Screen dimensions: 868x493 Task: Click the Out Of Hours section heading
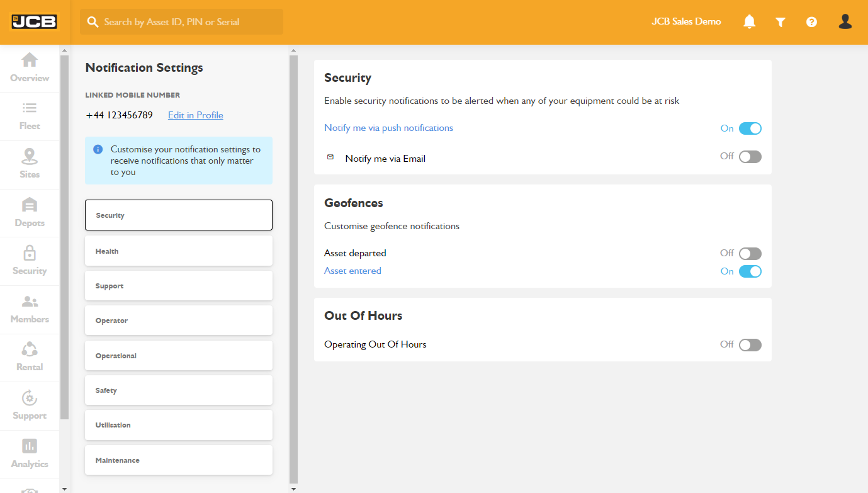pos(363,315)
